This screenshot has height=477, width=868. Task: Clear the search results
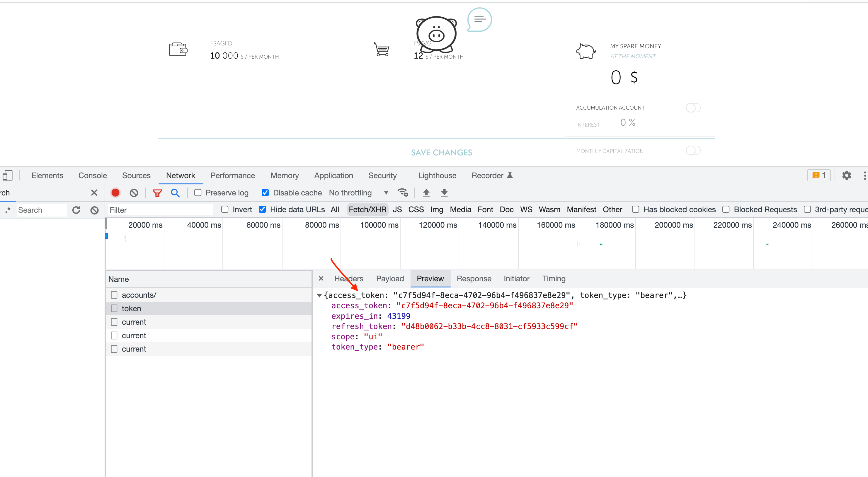click(x=94, y=210)
